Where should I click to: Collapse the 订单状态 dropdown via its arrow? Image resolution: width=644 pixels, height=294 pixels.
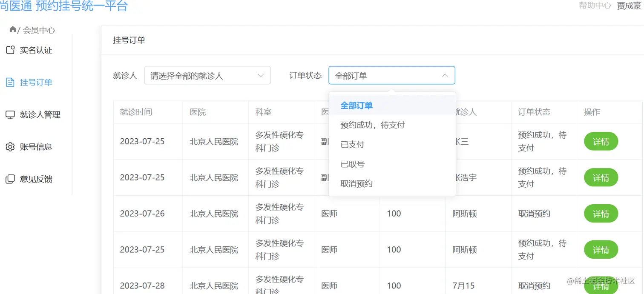click(x=445, y=76)
